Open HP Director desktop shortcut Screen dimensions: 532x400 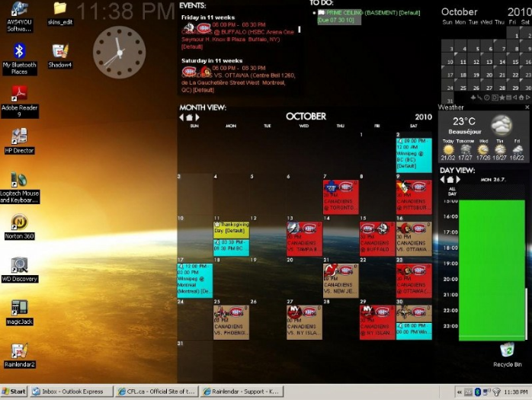tap(19, 136)
